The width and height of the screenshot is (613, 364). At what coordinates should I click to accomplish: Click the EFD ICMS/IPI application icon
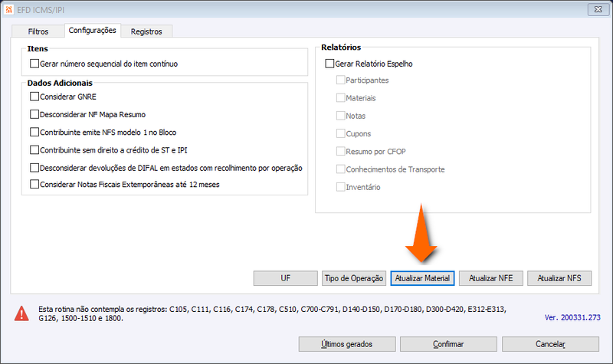8,9
